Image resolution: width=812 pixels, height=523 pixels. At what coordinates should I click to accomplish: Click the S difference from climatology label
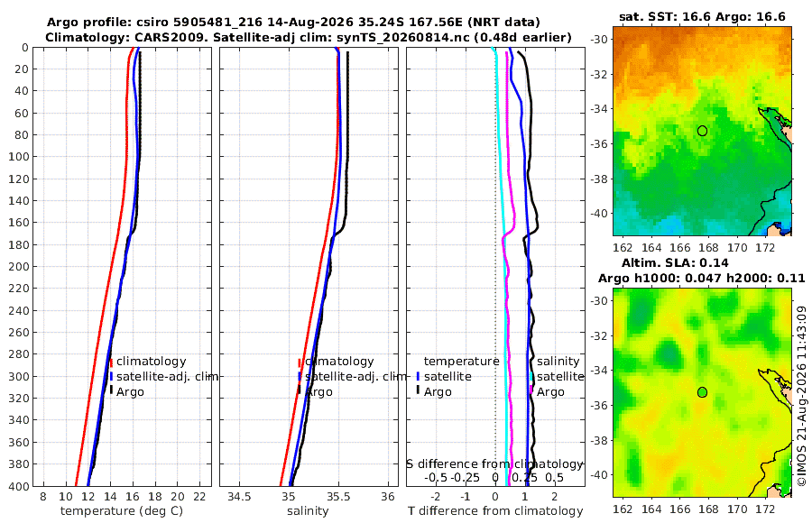point(495,464)
